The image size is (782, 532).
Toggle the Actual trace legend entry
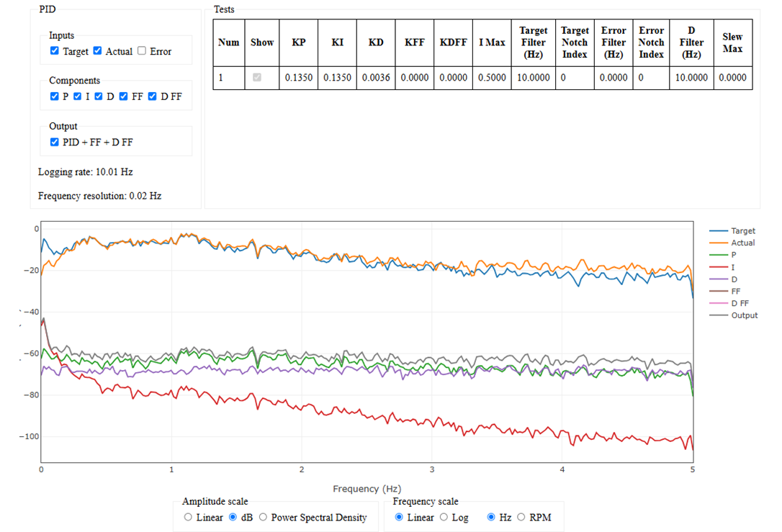tap(732, 243)
